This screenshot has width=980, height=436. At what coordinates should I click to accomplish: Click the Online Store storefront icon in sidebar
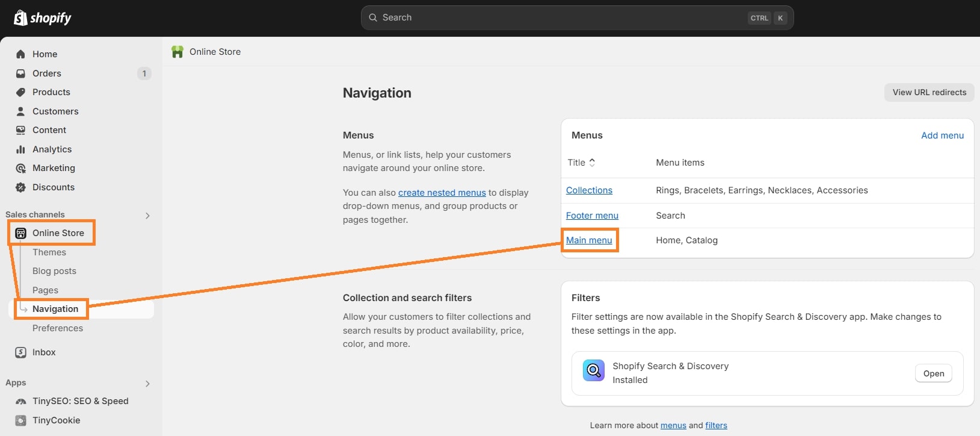[20, 233]
